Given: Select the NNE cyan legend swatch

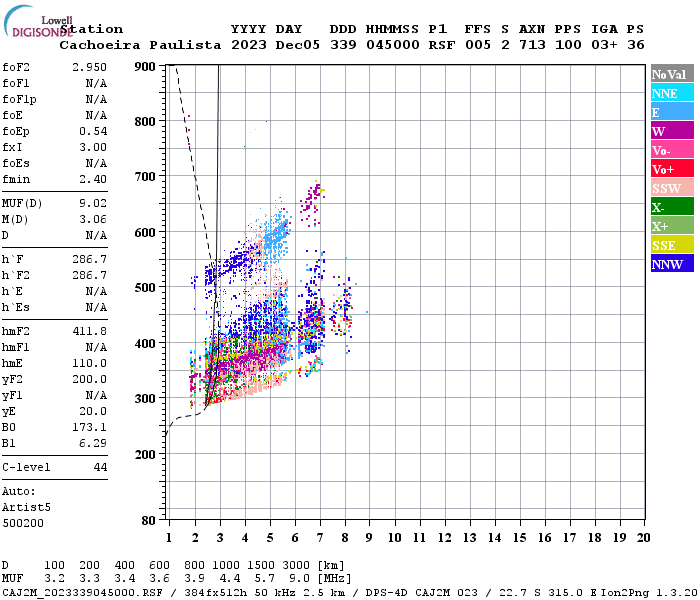Looking at the screenshot, I should click(x=672, y=93).
